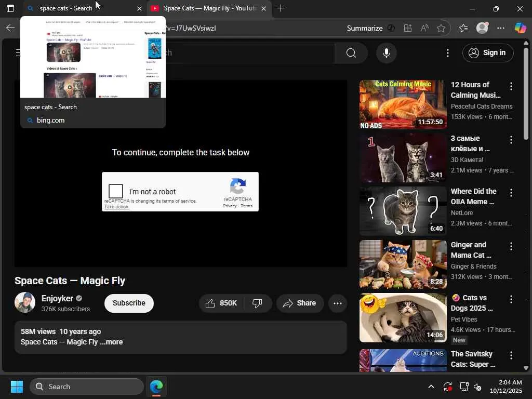Click the sync alert tray icon
This screenshot has height=399, width=532.
click(x=447, y=387)
